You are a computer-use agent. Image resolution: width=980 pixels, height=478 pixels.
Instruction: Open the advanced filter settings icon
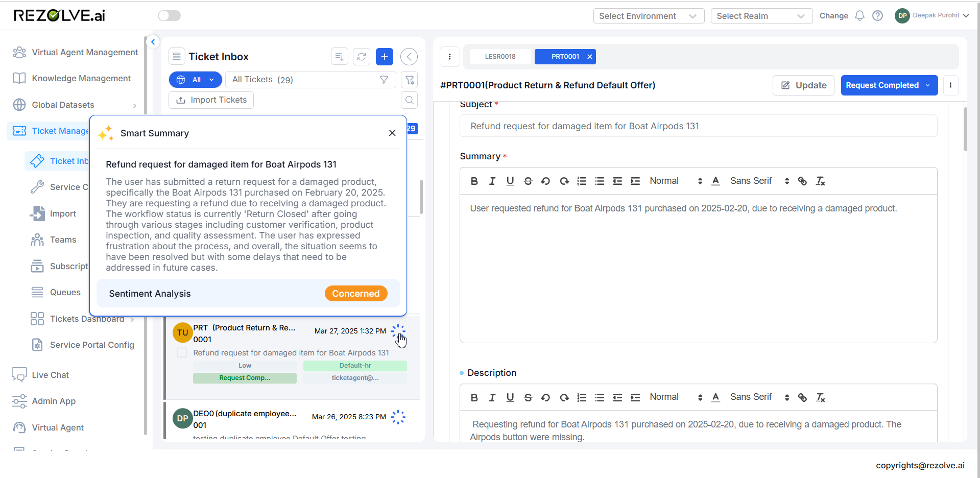(410, 80)
